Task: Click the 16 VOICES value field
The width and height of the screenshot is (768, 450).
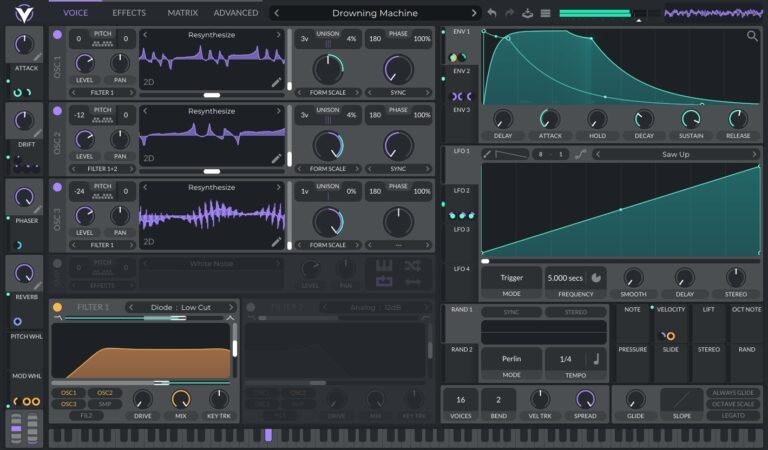Action: pyautogui.click(x=460, y=400)
